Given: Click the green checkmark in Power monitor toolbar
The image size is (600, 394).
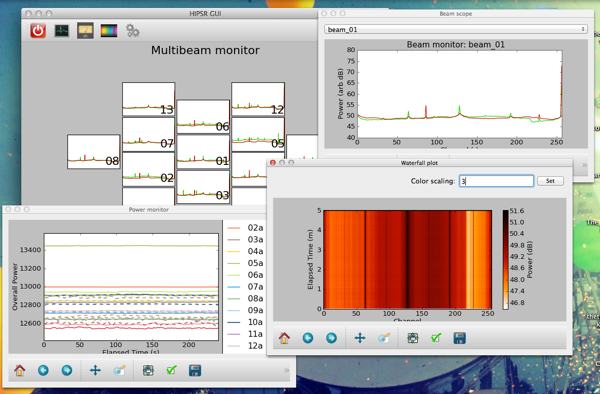Looking at the screenshot, I should click(x=171, y=370).
